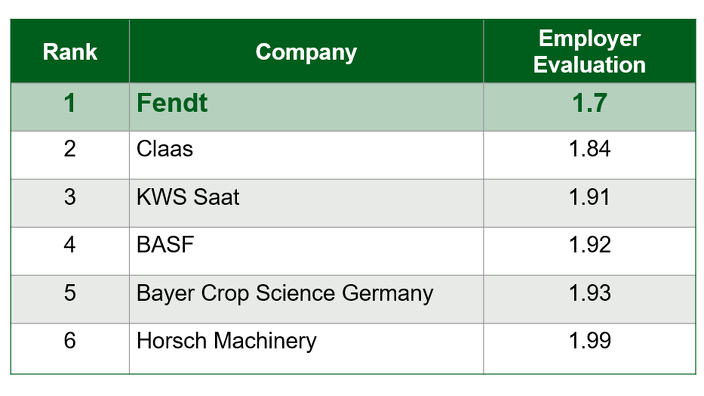Select the KWS Saat cell

pos(306,203)
